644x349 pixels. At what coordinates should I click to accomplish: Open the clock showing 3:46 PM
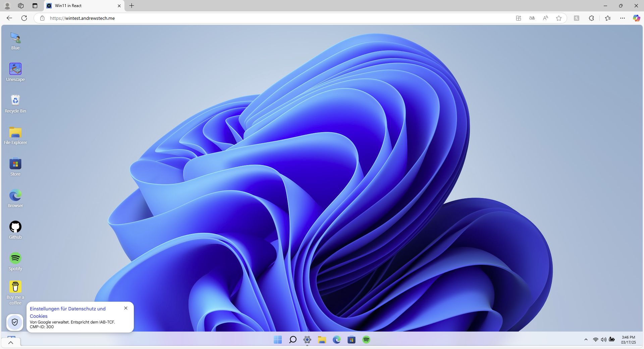coord(628,340)
